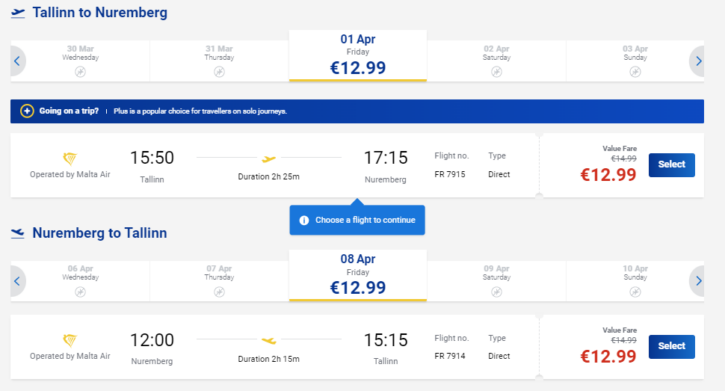
Task: Show later return dates with right arrow
Action: (698, 281)
